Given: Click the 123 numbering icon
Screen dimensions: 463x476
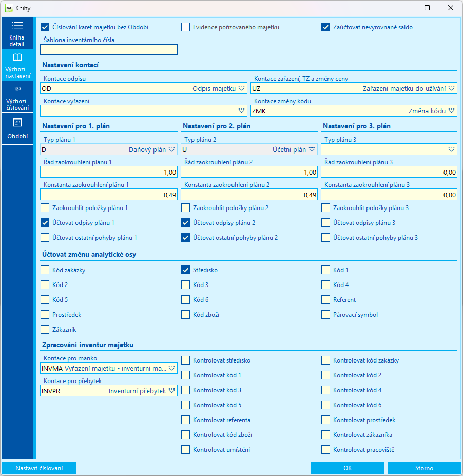Looking at the screenshot, I should tap(17, 89).
